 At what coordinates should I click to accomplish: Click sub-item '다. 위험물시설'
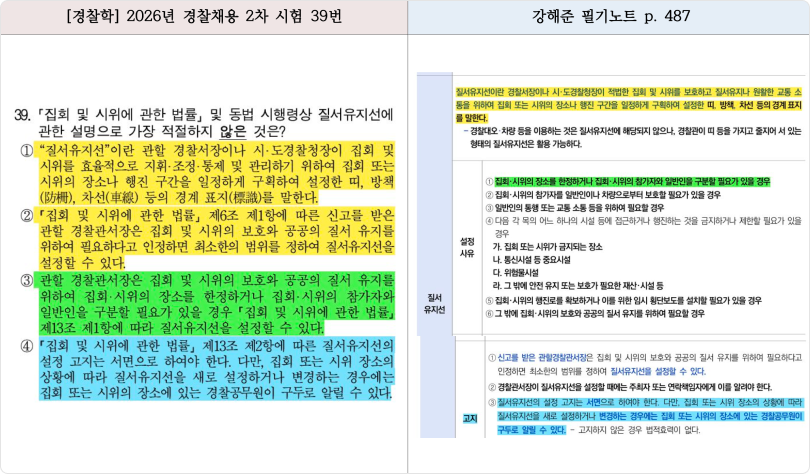click(x=516, y=273)
